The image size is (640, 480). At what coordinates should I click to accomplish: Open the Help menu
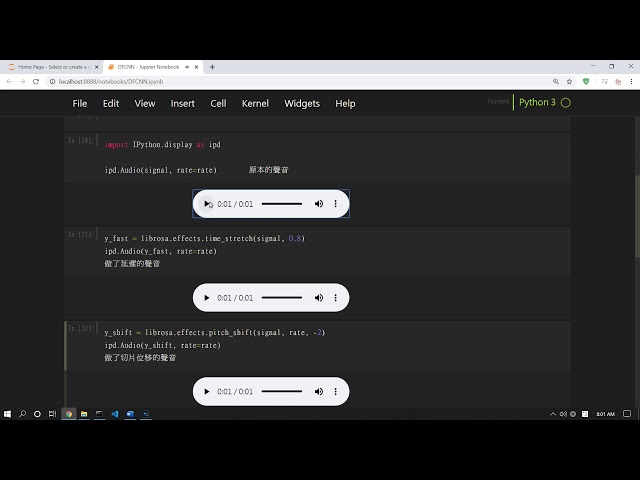pos(345,104)
